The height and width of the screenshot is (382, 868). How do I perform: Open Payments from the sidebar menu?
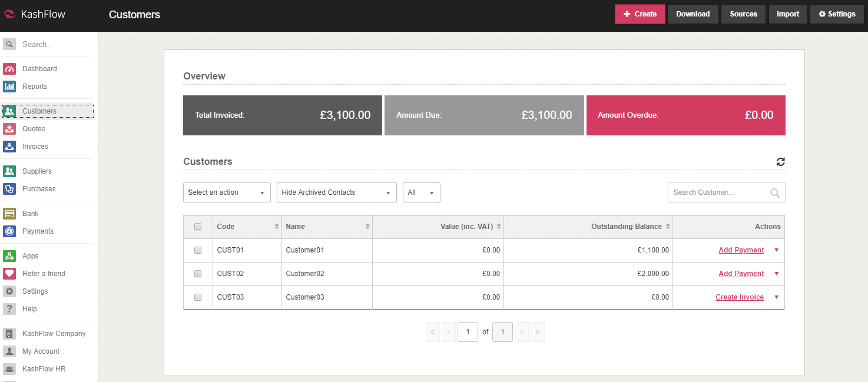point(38,231)
